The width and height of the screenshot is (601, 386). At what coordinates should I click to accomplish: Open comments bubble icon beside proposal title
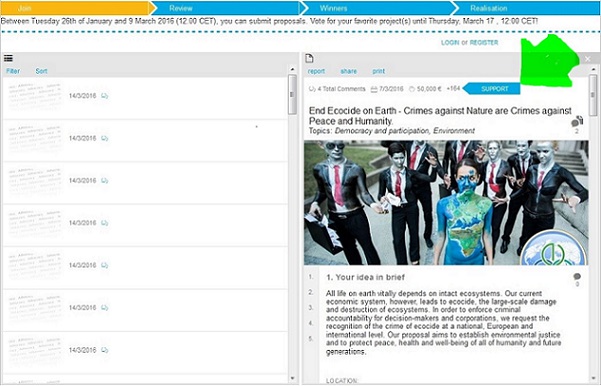coord(577,122)
